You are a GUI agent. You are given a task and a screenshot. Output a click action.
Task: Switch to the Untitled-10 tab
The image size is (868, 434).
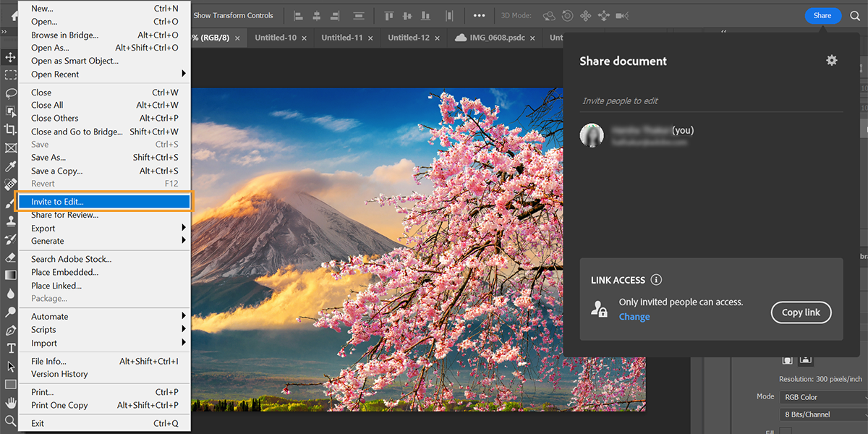[275, 38]
